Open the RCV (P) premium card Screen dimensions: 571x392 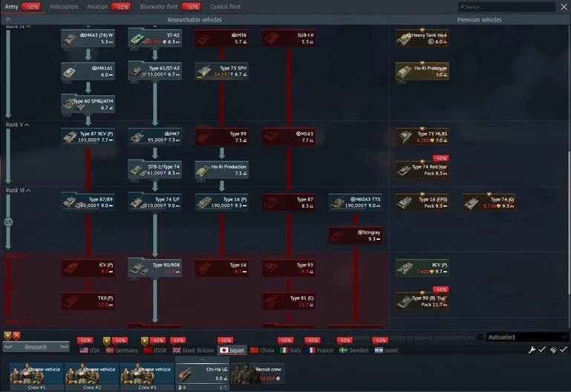[422, 268]
